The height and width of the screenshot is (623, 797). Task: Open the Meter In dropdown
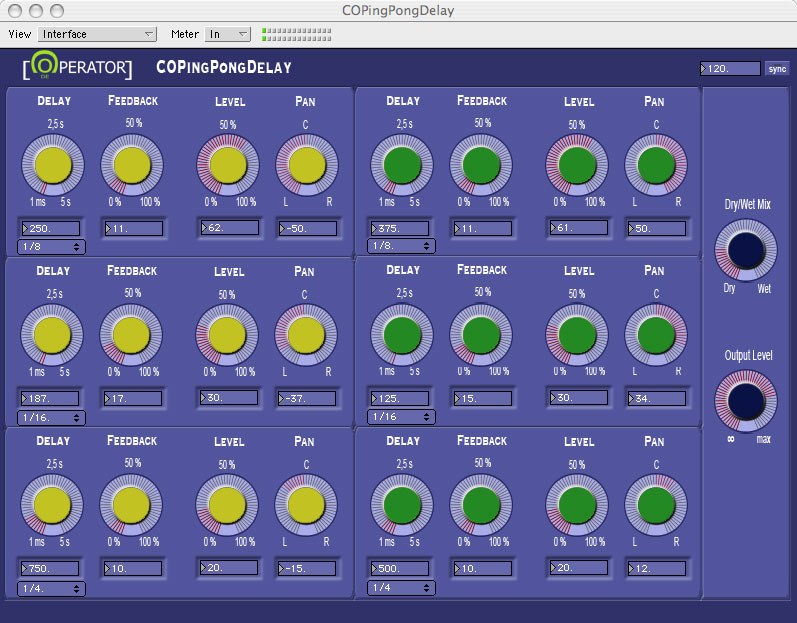click(x=228, y=34)
